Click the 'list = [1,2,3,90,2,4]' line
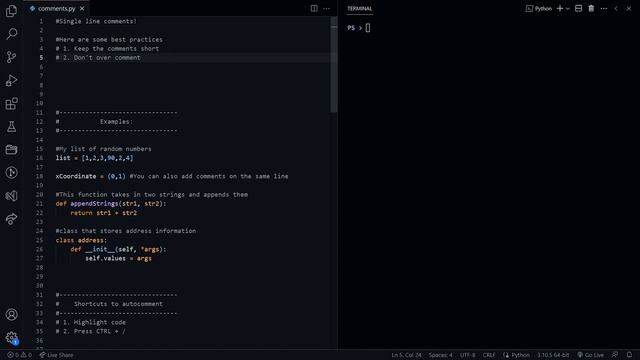The height and width of the screenshot is (360, 640). pos(94,158)
